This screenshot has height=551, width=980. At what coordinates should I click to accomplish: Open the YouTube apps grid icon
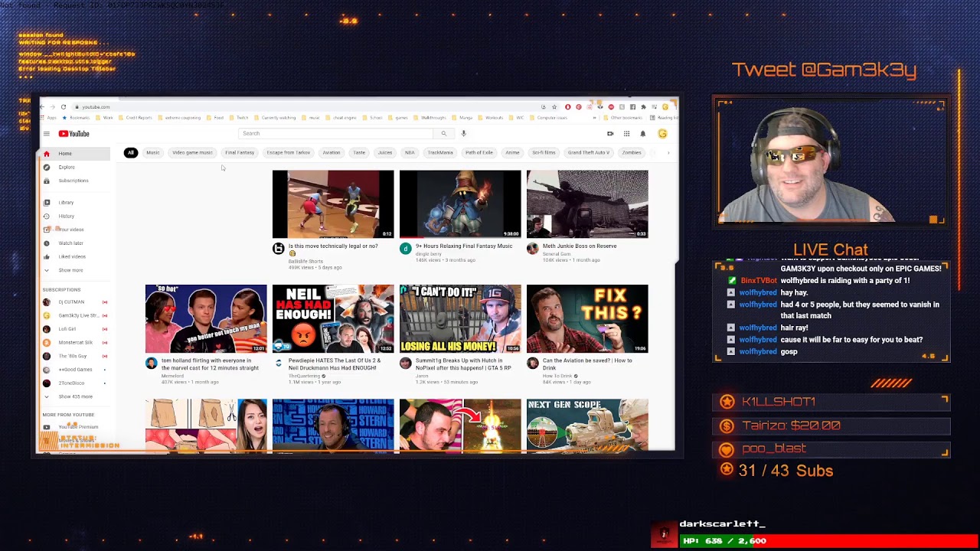pos(626,134)
